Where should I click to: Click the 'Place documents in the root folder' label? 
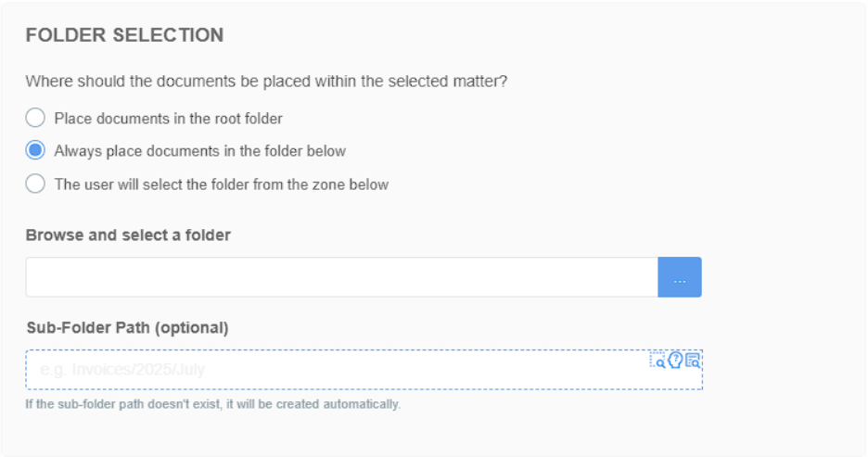pos(168,119)
